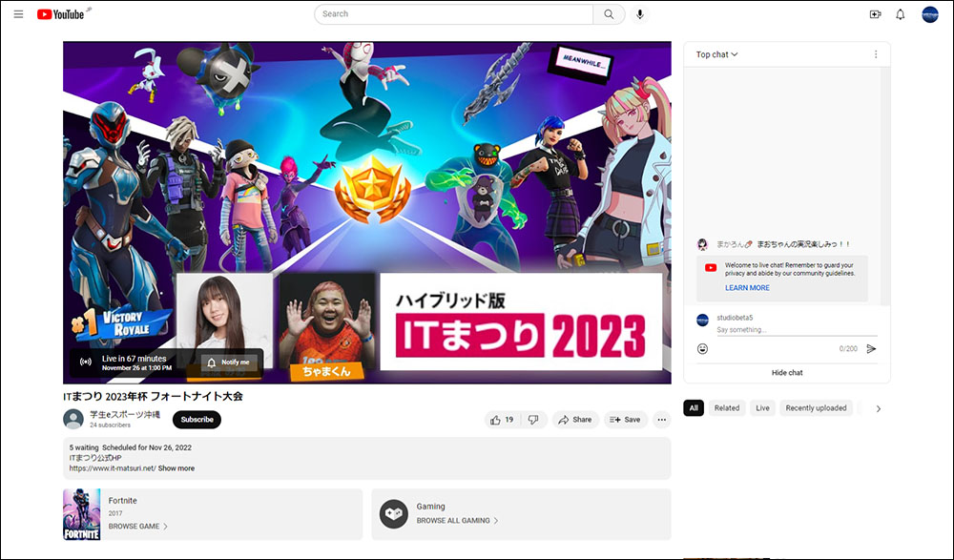
Task: Open the notifications bell
Action: pyautogui.click(x=901, y=14)
